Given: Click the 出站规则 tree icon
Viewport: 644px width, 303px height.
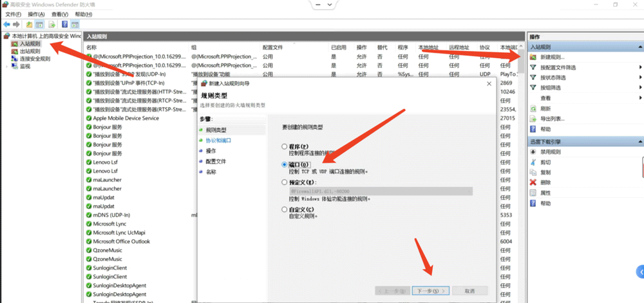Looking at the screenshot, I should [x=15, y=52].
